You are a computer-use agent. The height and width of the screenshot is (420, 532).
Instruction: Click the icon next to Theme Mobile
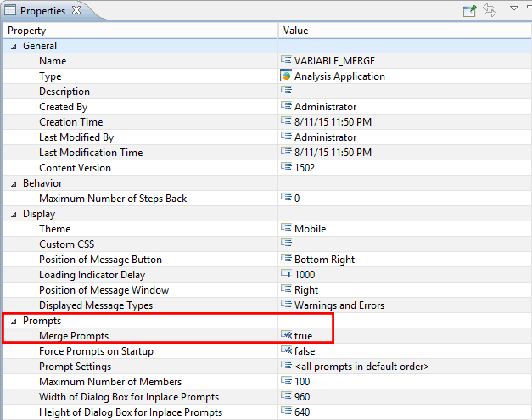pyautogui.click(x=286, y=229)
